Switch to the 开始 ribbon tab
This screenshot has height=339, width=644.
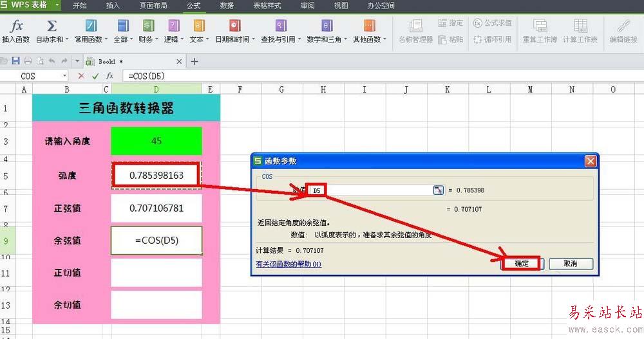point(80,5)
